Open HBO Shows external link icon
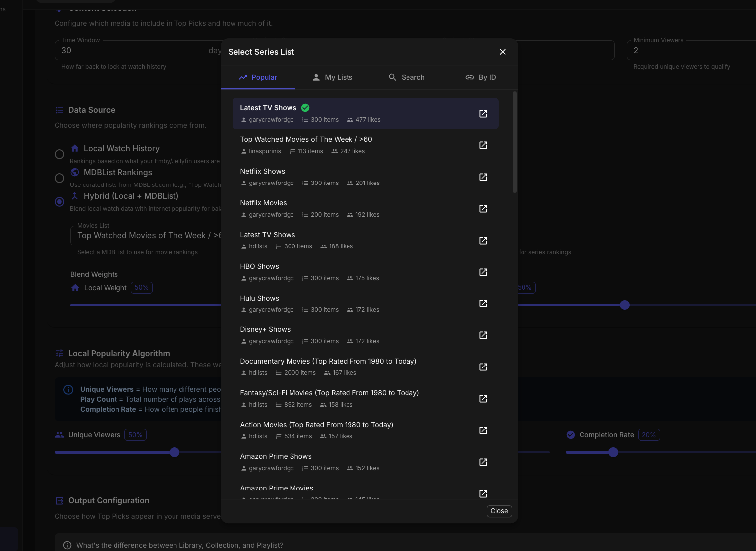The width and height of the screenshot is (756, 551). pyautogui.click(x=483, y=272)
